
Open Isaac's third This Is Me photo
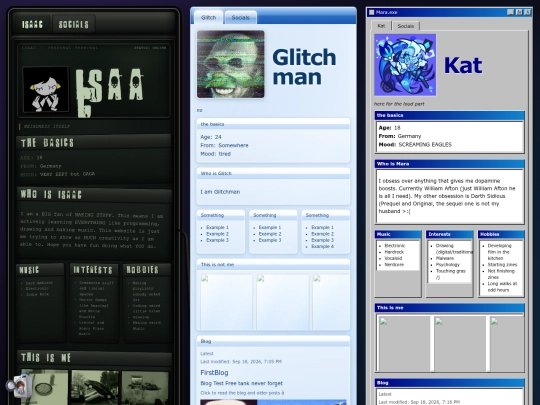[x=145, y=387]
